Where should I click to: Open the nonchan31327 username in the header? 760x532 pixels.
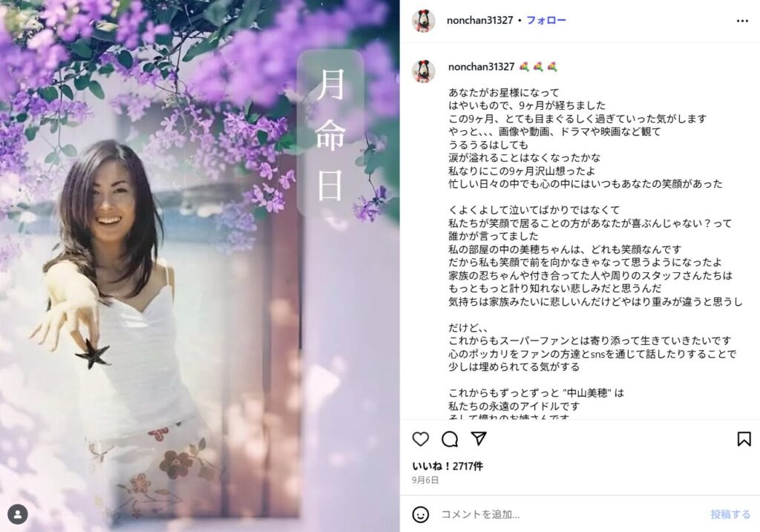(x=479, y=20)
